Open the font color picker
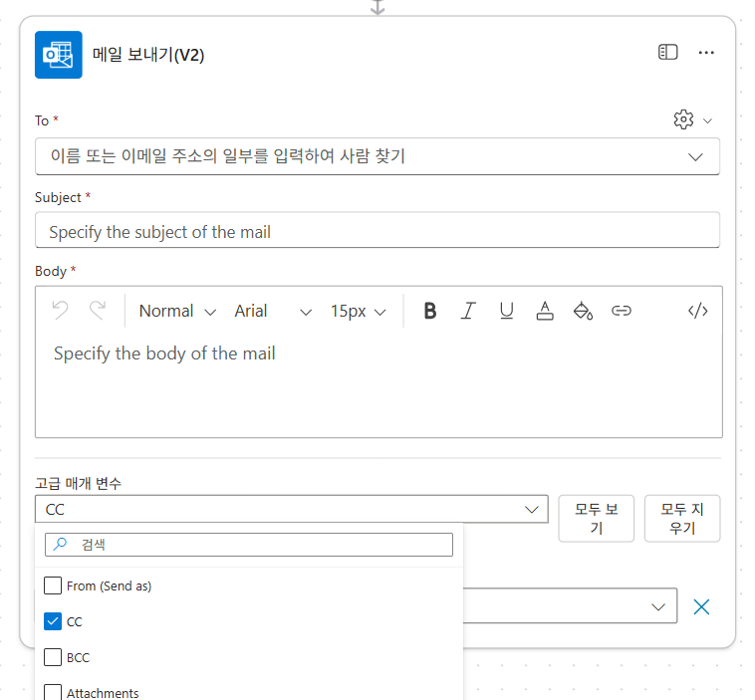755x700 pixels. coord(545,311)
